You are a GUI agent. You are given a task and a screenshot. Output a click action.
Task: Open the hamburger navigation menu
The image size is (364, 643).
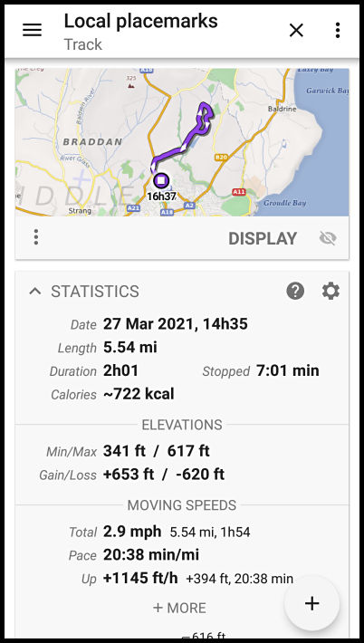(x=32, y=30)
